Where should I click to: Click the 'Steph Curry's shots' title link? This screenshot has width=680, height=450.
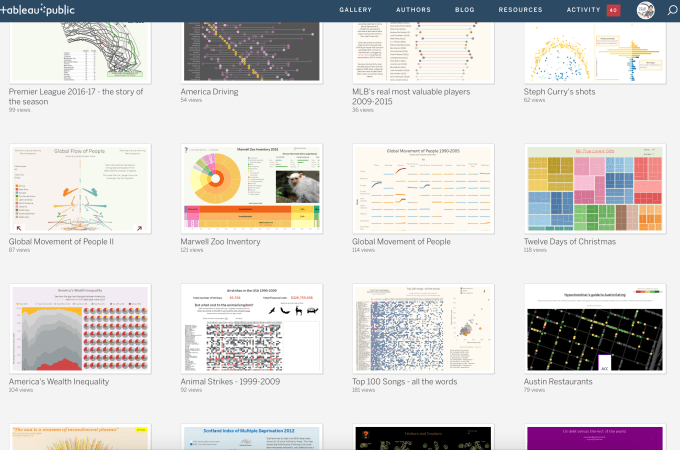click(559, 92)
